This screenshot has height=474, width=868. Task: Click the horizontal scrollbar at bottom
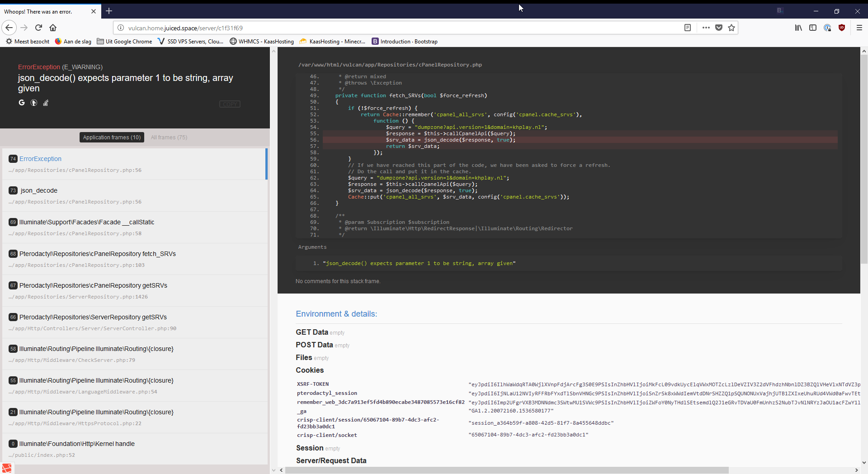[x=506, y=470]
